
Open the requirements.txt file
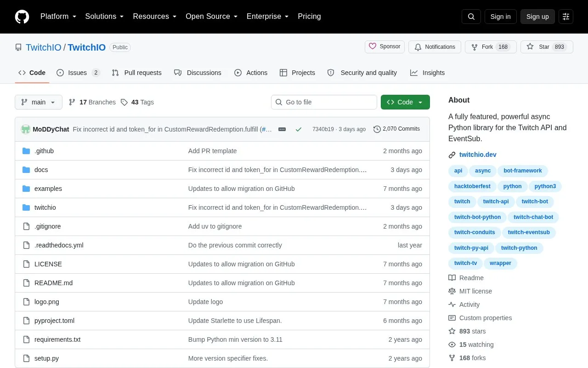57,339
